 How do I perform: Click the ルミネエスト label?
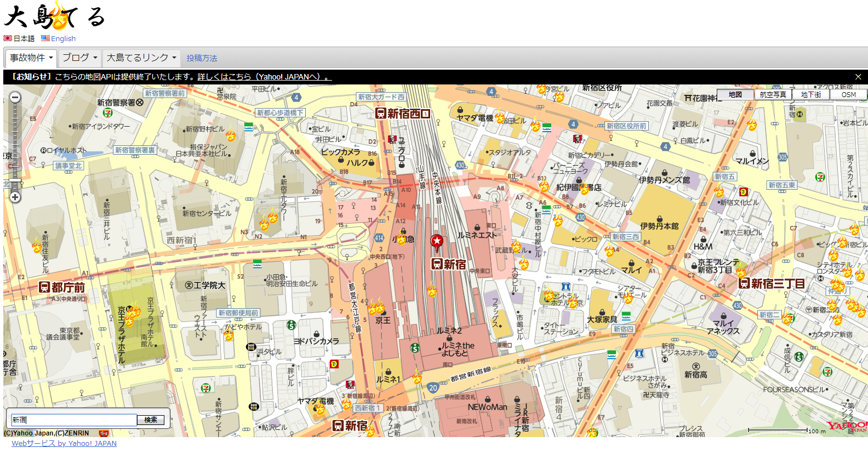pyautogui.click(x=477, y=235)
